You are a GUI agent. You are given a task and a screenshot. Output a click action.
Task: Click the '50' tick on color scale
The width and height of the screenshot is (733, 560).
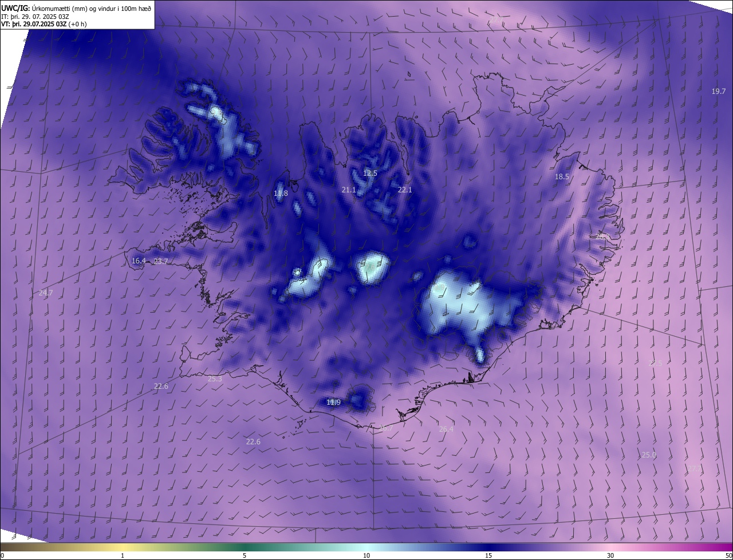(x=728, y=556)
